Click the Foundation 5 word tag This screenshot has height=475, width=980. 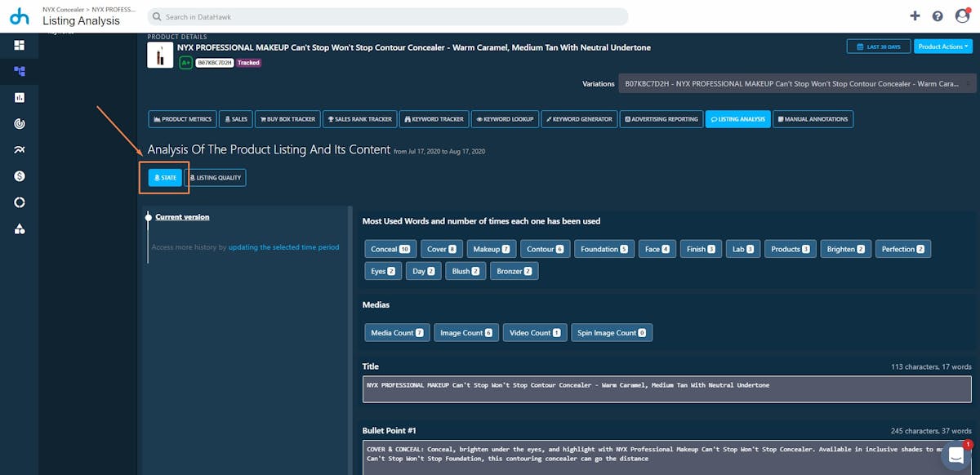(604, 249)
